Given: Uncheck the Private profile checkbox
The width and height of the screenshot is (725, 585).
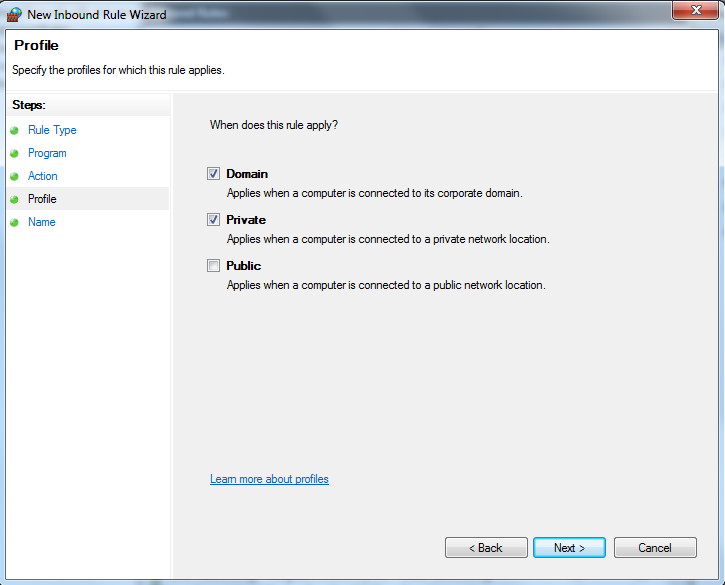Looking at the screenshot, I should coord(213,220).
